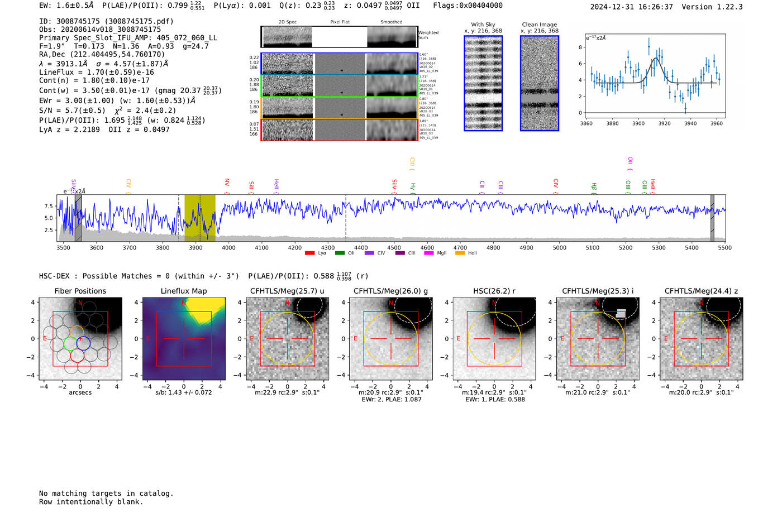Select the green-bordered 2D fiber spectrum row
The height and width of the screenshot is (532, 782).
tap(339, 86)
